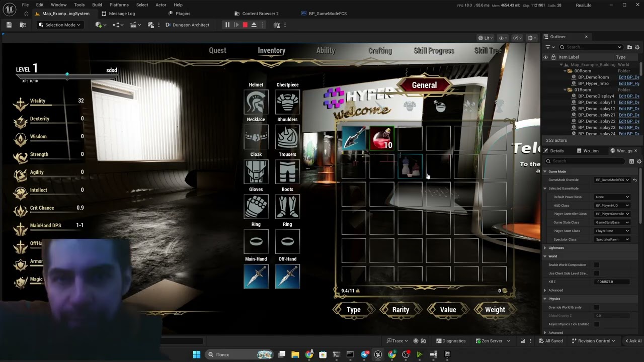Viewport: 644px width, 362px height.
Task: Open Browse content icon in toolbar
Action: 23,25
